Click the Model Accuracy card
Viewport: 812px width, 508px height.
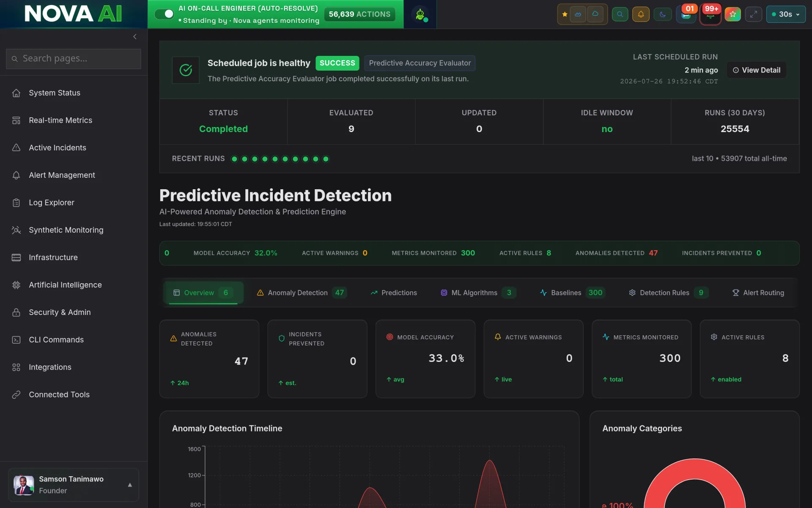pyautogui.click(x=425, y=359)
